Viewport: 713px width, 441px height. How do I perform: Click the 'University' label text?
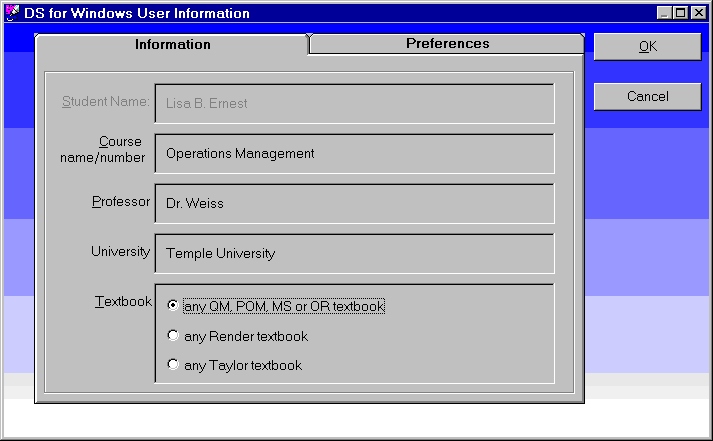[120, 252]
